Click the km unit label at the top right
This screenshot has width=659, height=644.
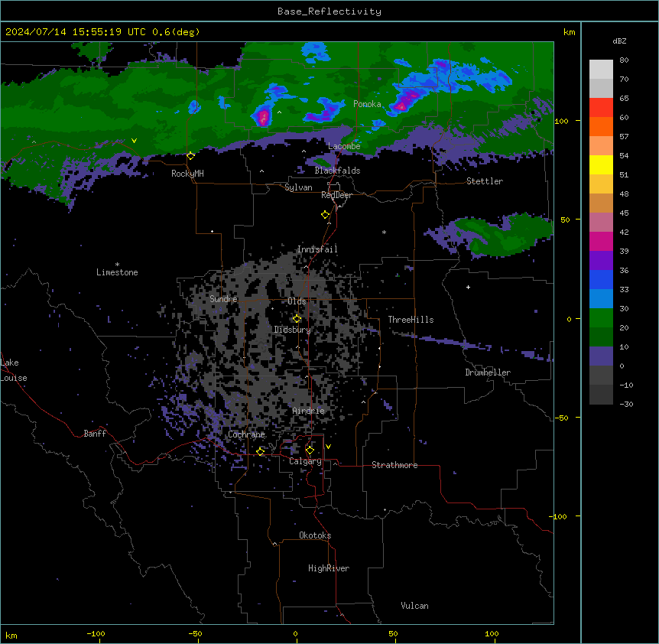point(569,32)
